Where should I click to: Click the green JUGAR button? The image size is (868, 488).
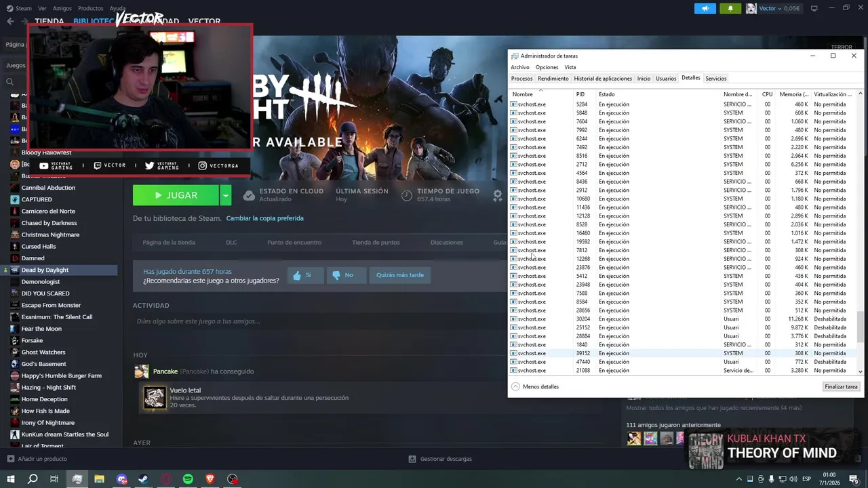pos(176,195)
